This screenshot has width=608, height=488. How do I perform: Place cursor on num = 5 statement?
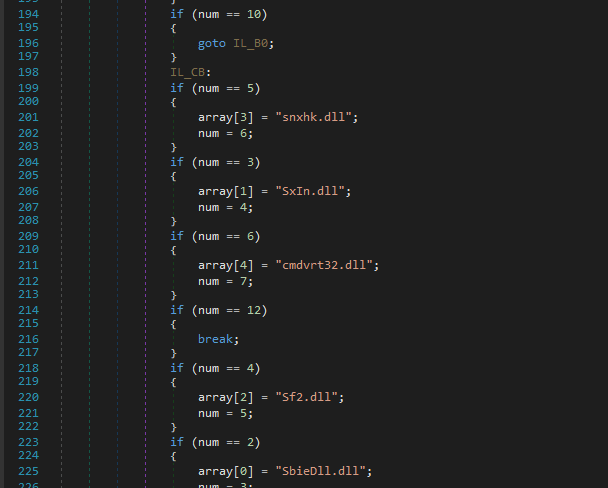tap(225, 413)
